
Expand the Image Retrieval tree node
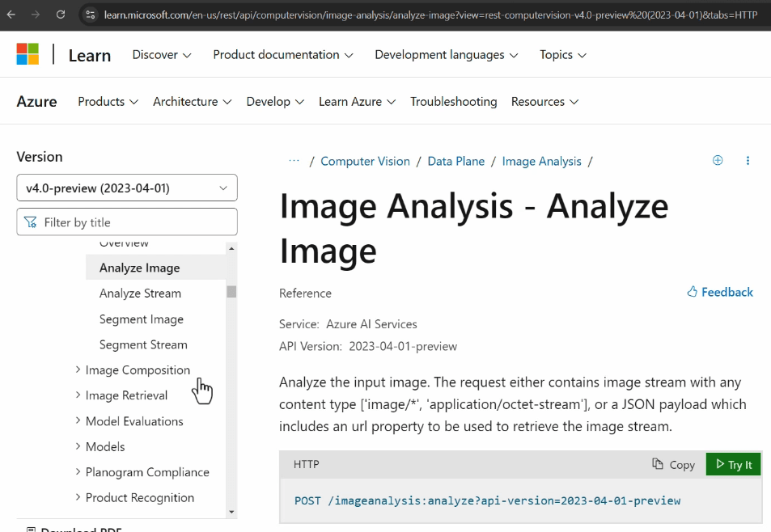coord(78,395)
